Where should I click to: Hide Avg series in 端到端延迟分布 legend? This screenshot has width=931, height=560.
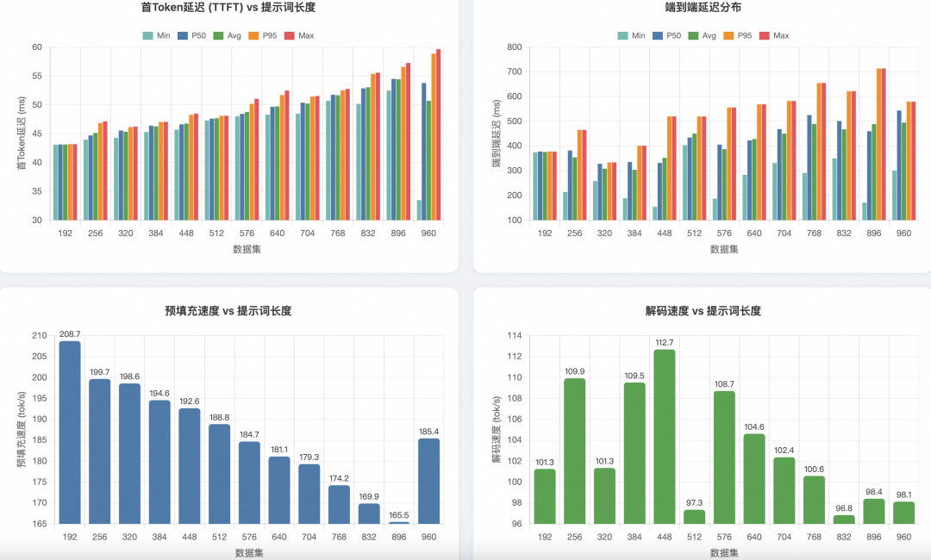(703, 35)
